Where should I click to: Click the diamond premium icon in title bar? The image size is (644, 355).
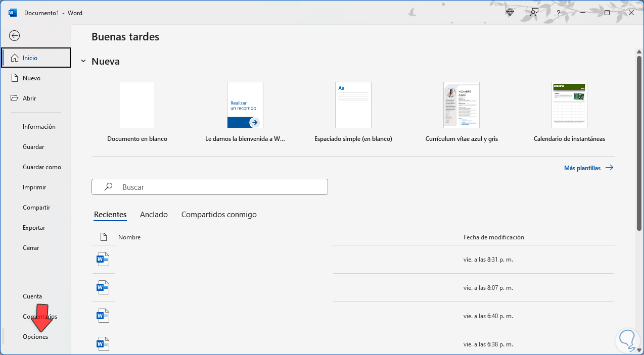pyautogui.click(x=510, y=13)
